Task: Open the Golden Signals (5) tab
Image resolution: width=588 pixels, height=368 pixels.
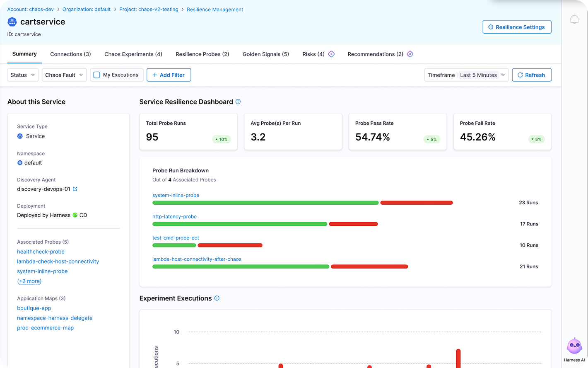Action: [266, 54]
